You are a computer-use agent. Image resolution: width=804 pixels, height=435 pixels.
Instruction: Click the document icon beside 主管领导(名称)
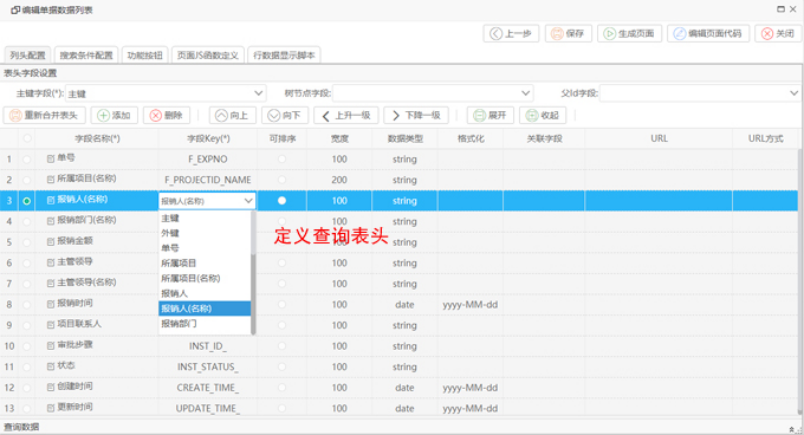point(51,284)
